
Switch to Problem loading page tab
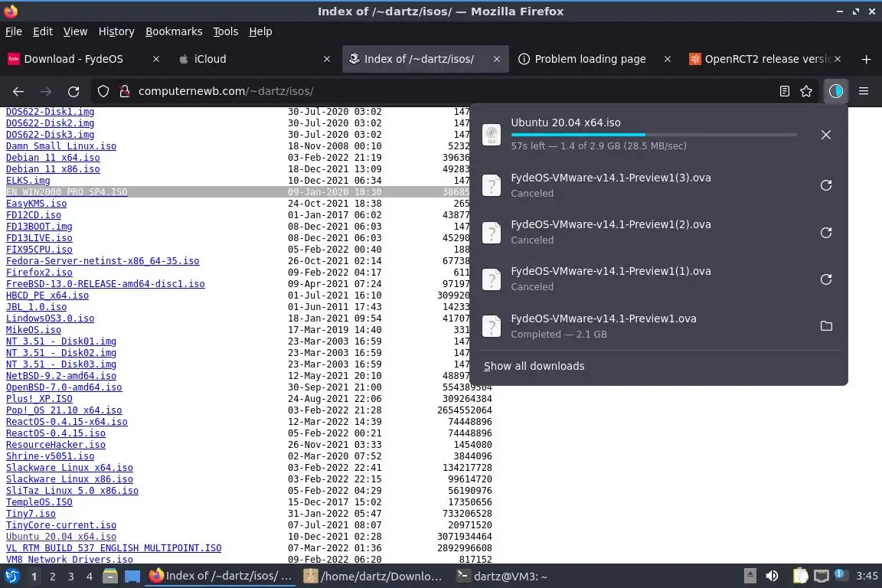tap(594, 59)
